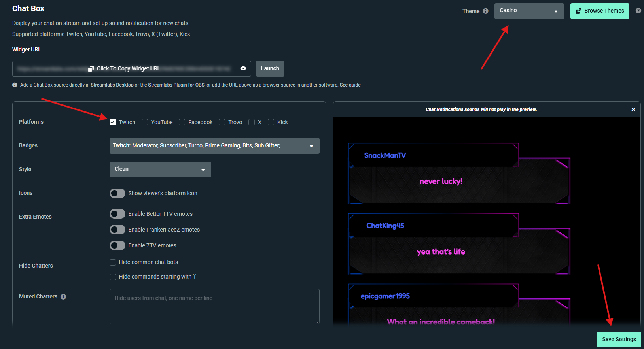Check Hide common chat bots
This screenshot has height=349, width=644.
113,262
